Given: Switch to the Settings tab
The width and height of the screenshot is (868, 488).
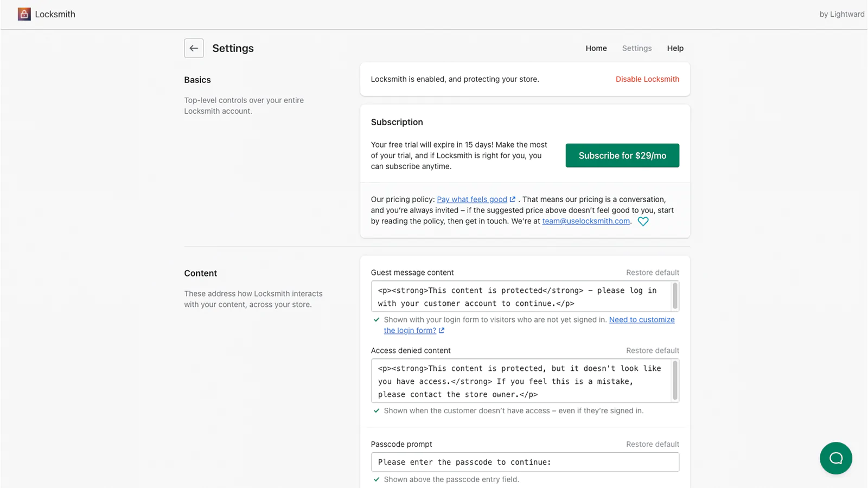Looking at the screenshot, I should click(x=637, y=48).
